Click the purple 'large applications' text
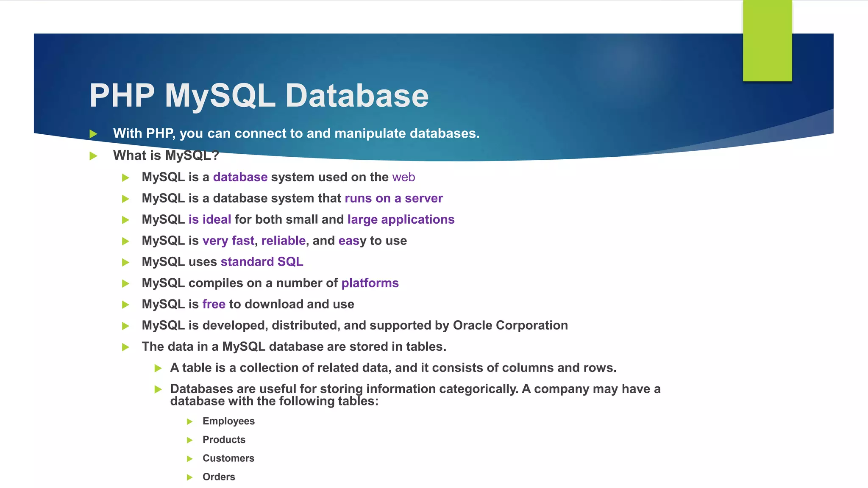This screenshot has width=868, height=488. click(401, 219)
